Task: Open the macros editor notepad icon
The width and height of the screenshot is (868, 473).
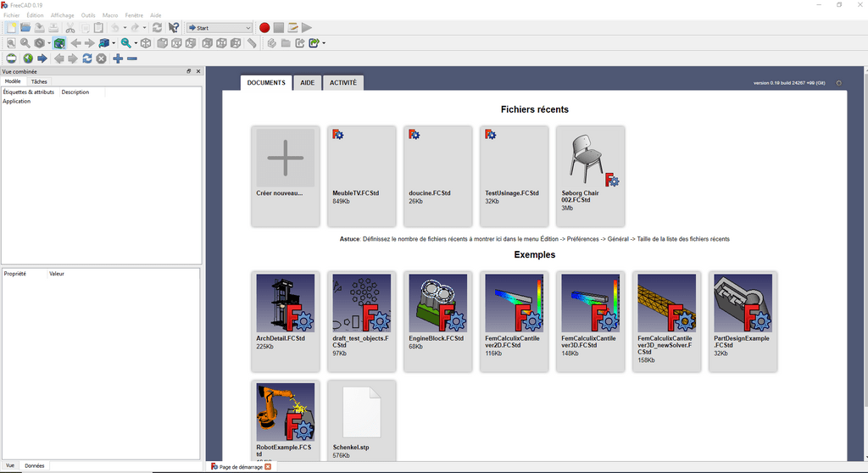Action: point(292,28)
